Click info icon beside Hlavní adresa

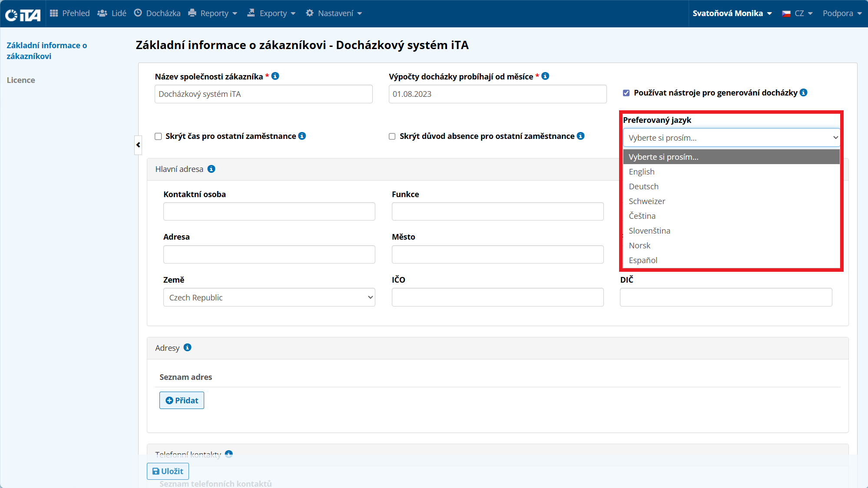pyautogui.click(x=211, y=169)
